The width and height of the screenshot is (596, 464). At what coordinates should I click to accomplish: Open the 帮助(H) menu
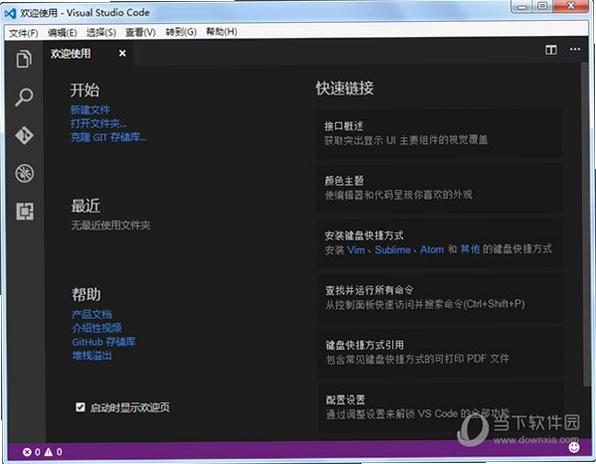pos(222,32)
